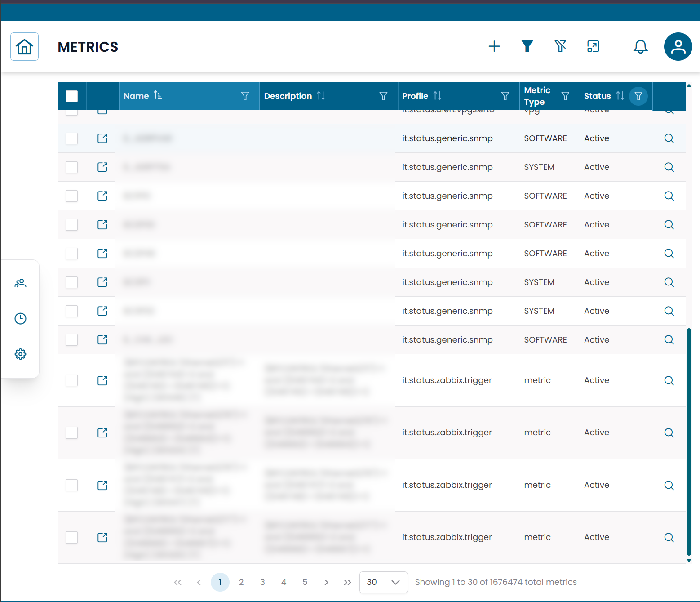Sort table by Description column
700x602 pixels.
pos(320,96)
